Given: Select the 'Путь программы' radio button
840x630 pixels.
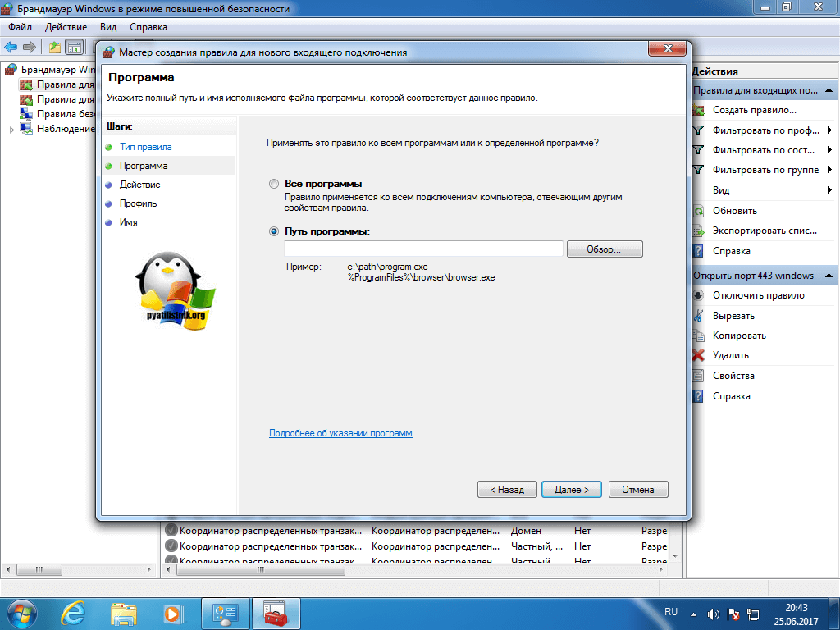Looking at the screenshot, I should coord(274,231).
